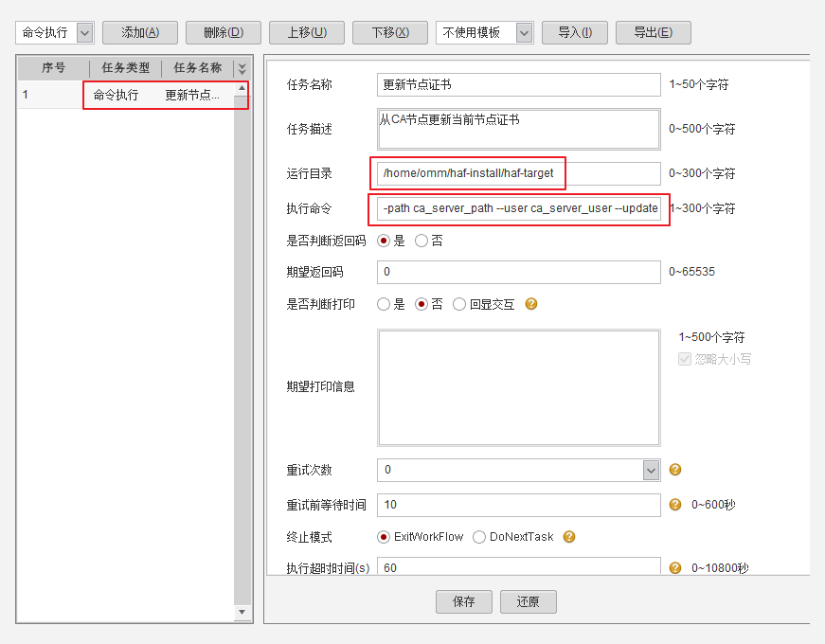Choose ExitWorkFlow termination mode
The image size is (825, 644).
[384, 537]
